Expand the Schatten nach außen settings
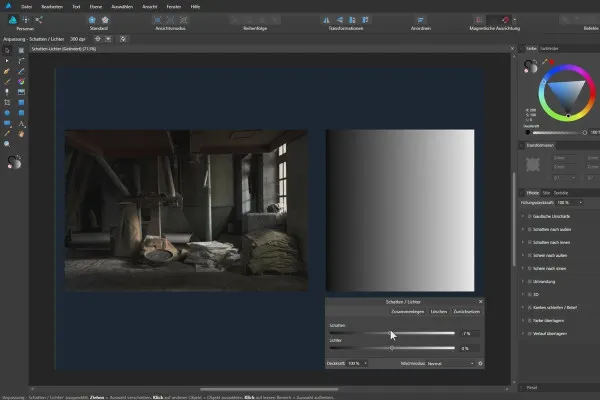The height and width of the screenshot is (400, 600). 523,229
